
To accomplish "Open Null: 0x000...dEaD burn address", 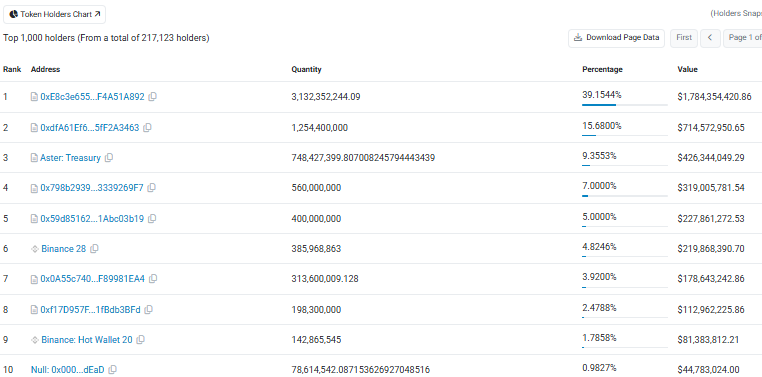I will click(68, 370).
